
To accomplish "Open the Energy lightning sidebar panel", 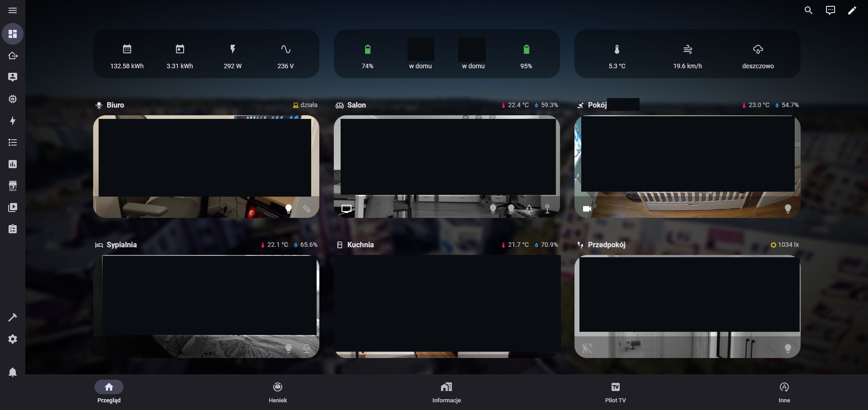I will click(13, 121).
